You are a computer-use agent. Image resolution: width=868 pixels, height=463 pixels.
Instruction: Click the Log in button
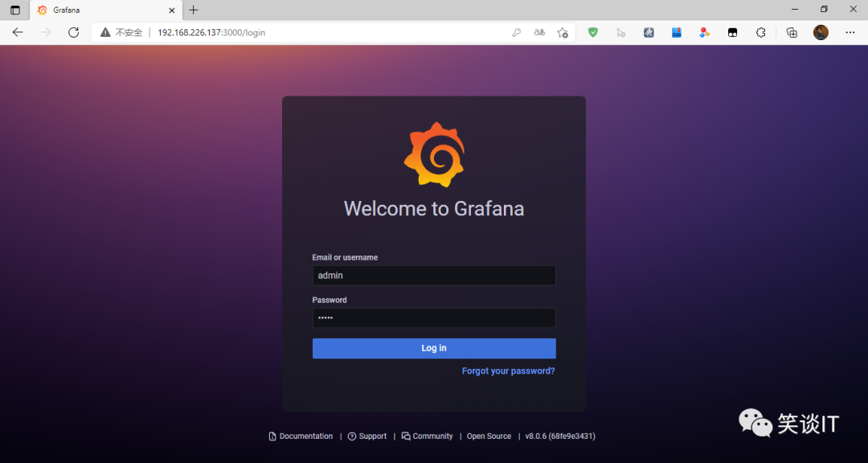click(434, 348)
